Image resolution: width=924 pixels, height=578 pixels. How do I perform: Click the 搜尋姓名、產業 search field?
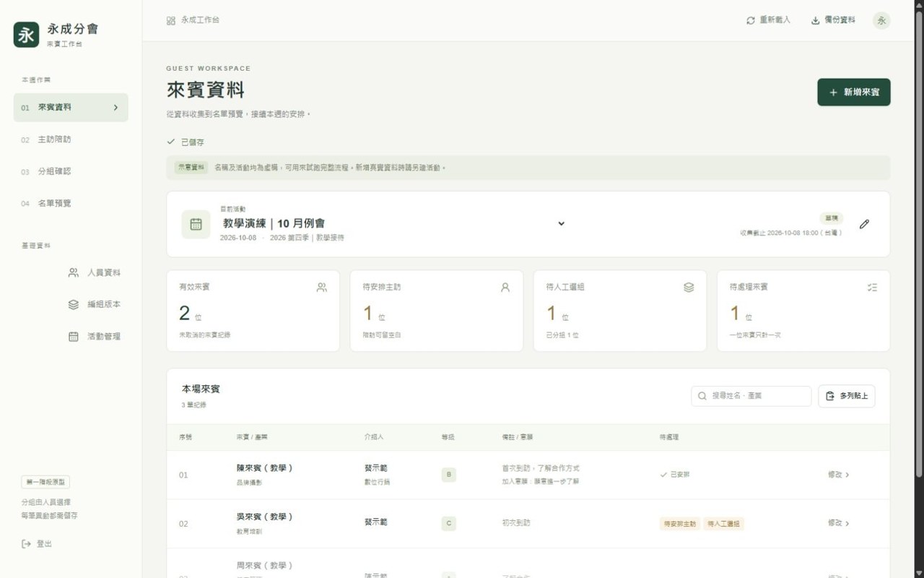tap(751, 396)
